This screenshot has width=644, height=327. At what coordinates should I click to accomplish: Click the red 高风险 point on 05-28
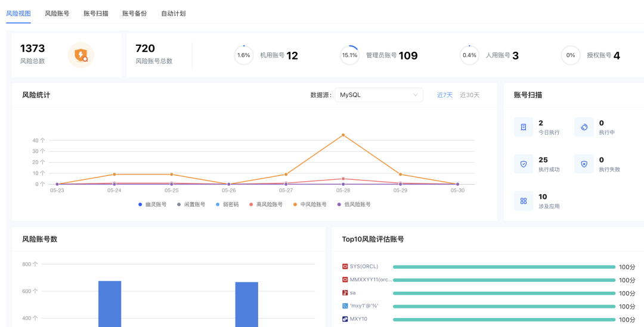click(343, 179)
